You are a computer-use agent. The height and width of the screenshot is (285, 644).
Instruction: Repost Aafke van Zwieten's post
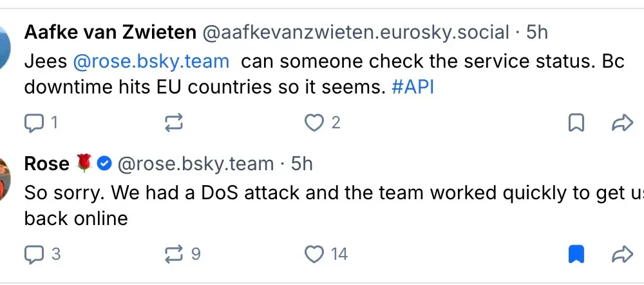tap(174, 123)
